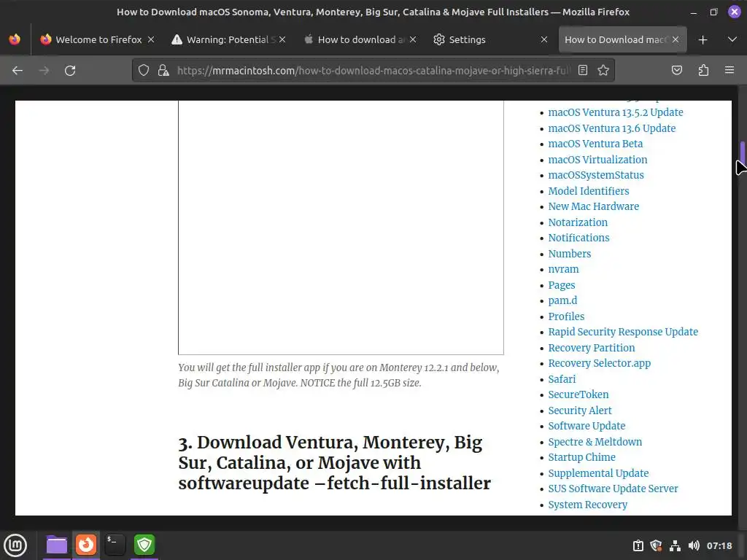Click the 07:18 clock in tray
This screenshot has height=560, width=747.
[719, 545]
